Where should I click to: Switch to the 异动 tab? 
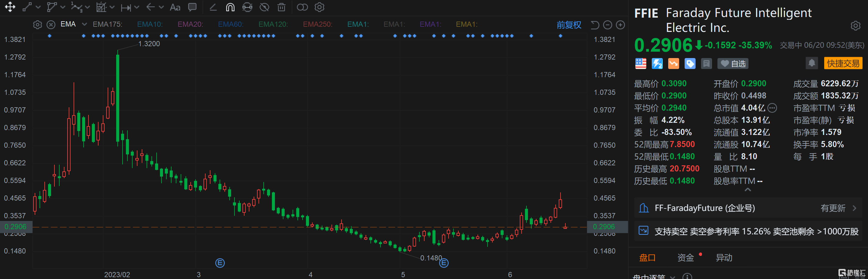tap(724, 258)
